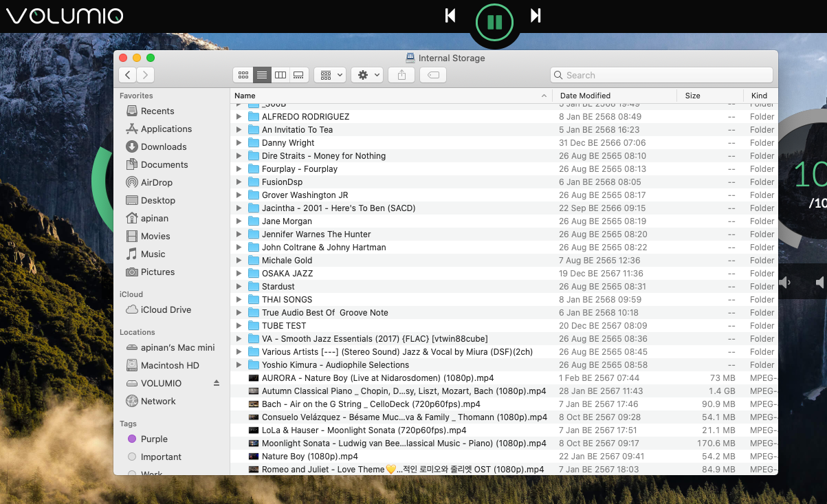
Task: Expand Dire Straits - Money for Nothing folder
Action: [x=239, y=156]
